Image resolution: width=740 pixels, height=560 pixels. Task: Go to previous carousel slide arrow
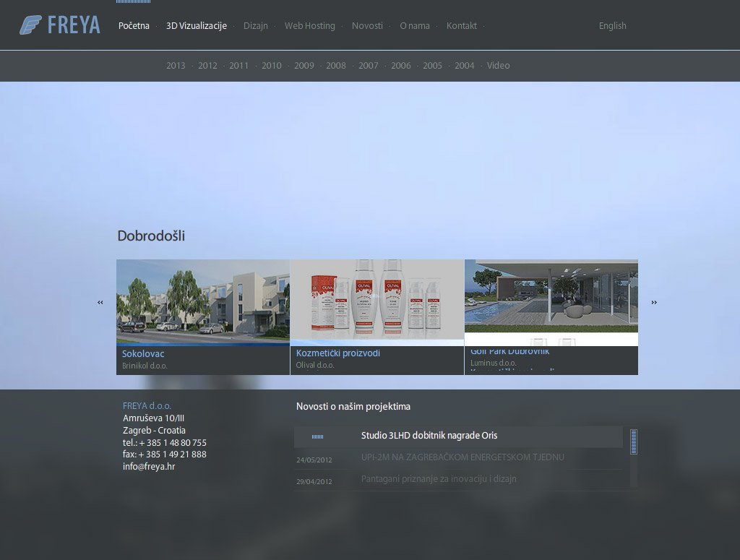pyautogui.click(x=100, y=303)
